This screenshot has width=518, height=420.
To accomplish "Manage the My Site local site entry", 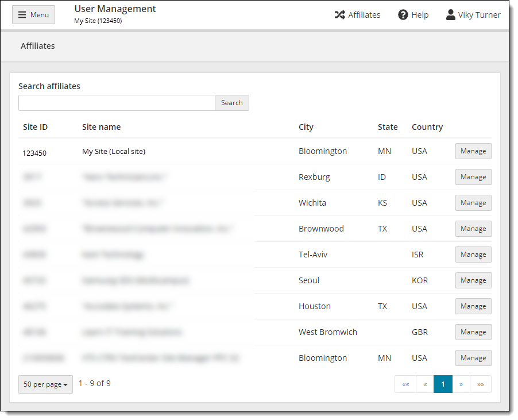I will click(473, 151).
